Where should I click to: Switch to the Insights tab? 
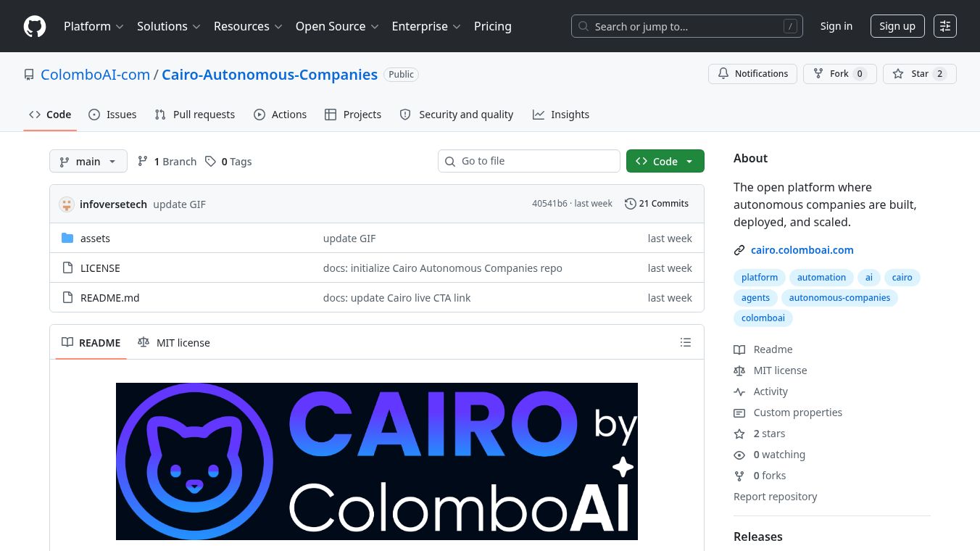click(x=561, y=115)
